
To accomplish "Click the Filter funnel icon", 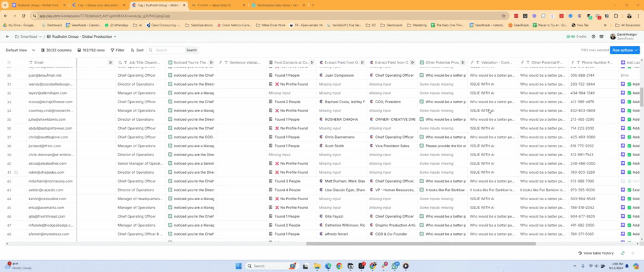I will click(112, 50).
